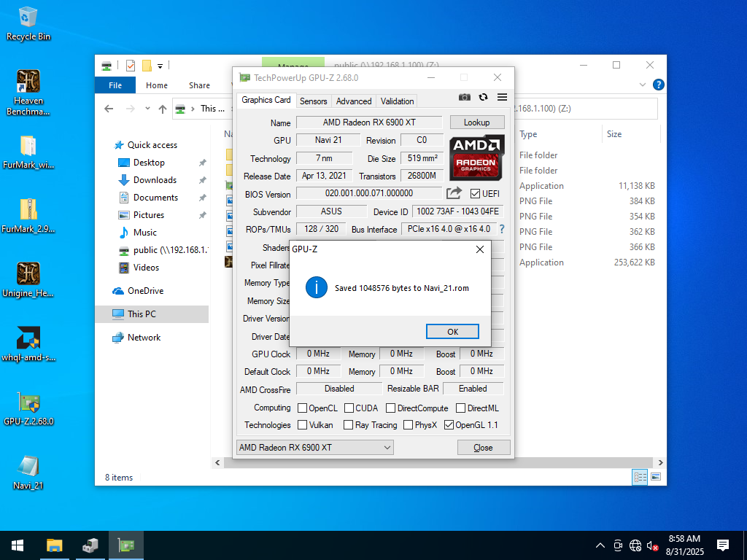Screen dimensions: 747x560
Task: Select the Heaven Benchmark desktop shortcut
Action: pos(28,93)
